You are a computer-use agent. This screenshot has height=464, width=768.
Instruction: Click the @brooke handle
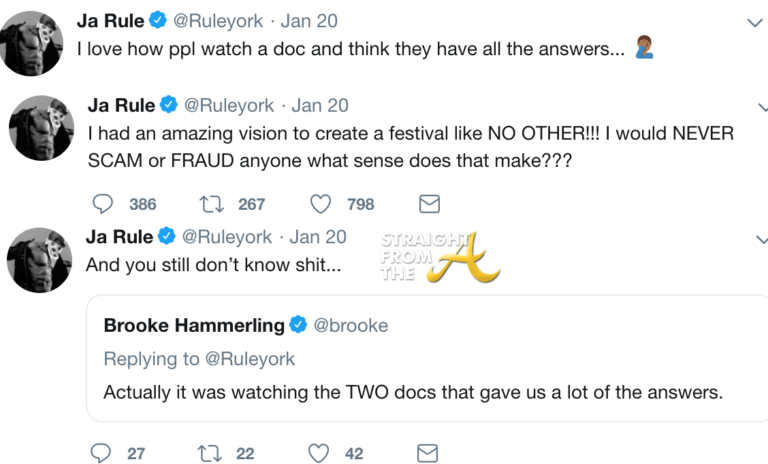351,325
